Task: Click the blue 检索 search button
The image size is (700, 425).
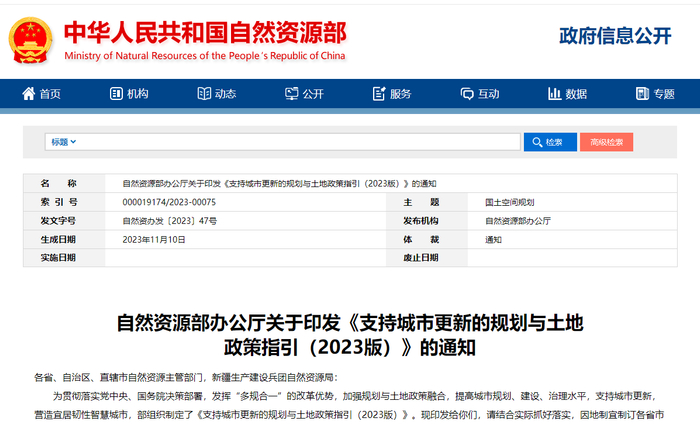Action: click(550, 142)
